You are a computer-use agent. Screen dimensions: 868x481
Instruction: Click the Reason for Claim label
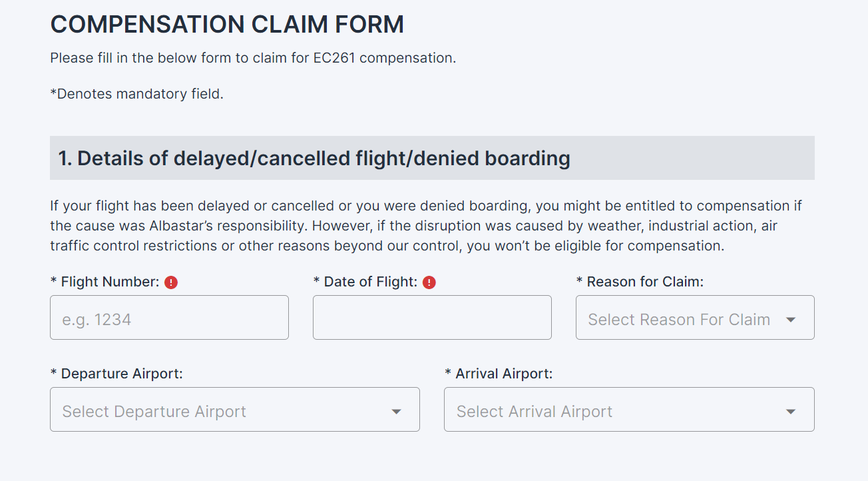click(640, 282)
